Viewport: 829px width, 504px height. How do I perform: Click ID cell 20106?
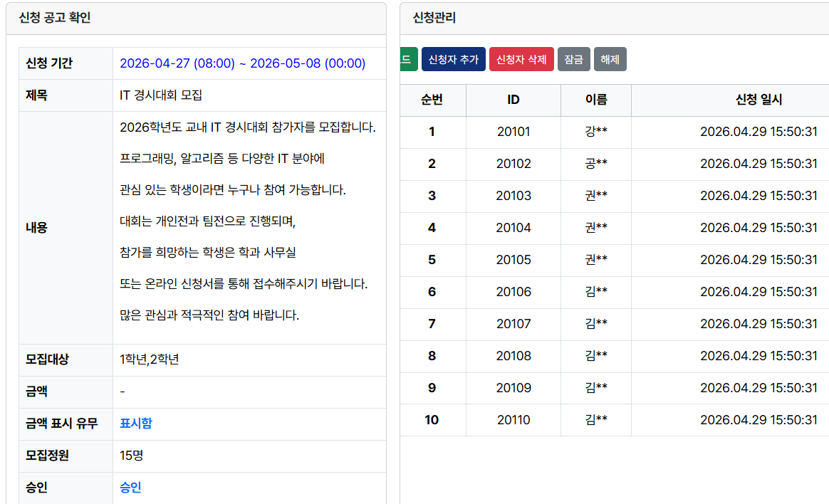click(513, 292)
